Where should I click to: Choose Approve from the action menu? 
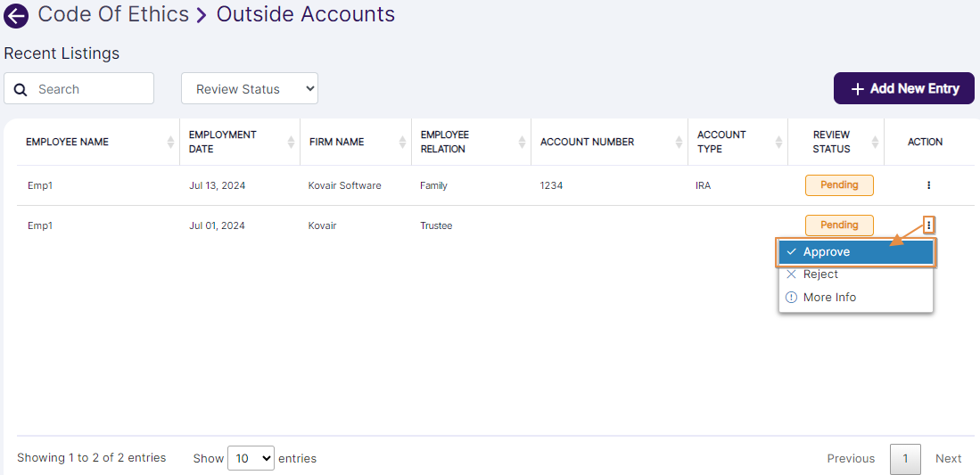tap(855, 252)
